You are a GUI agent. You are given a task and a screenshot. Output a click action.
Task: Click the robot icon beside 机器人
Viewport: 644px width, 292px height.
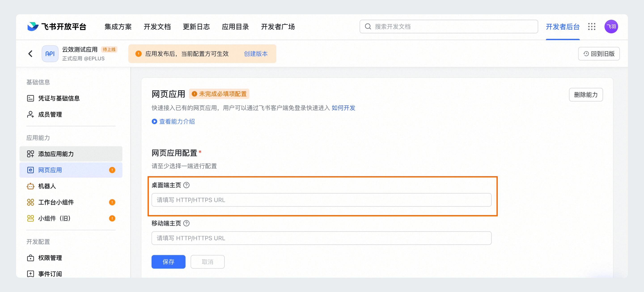click(30, 186)
